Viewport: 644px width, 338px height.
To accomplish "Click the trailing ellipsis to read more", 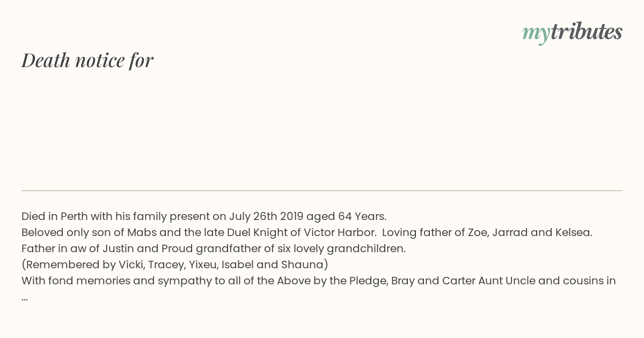I will point(25,297).
